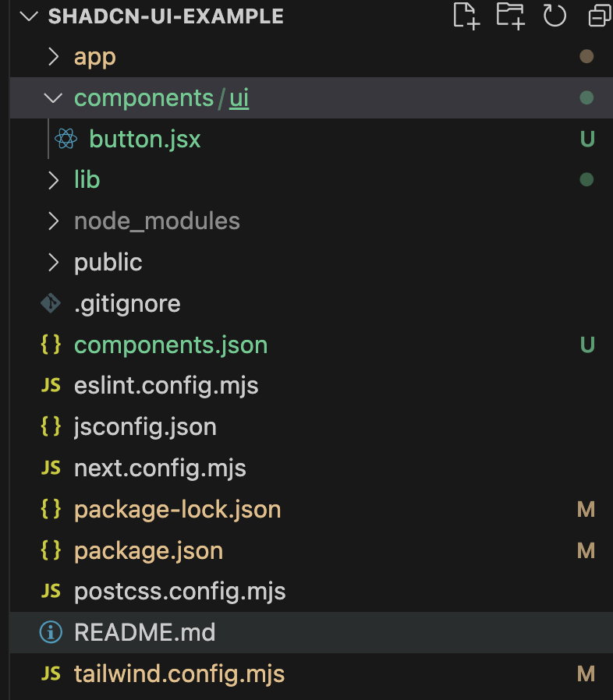Open package.json file

[148, 551]
